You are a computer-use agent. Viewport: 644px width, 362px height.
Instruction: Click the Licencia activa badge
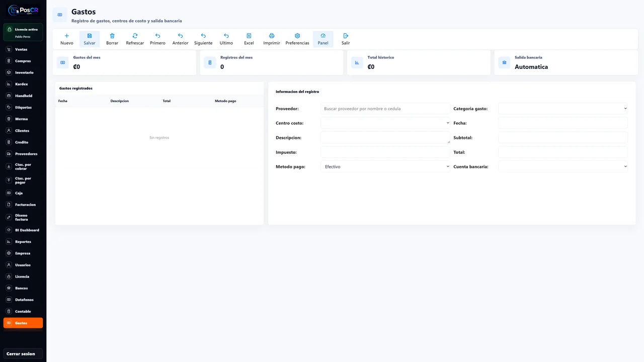click(23, 32)
